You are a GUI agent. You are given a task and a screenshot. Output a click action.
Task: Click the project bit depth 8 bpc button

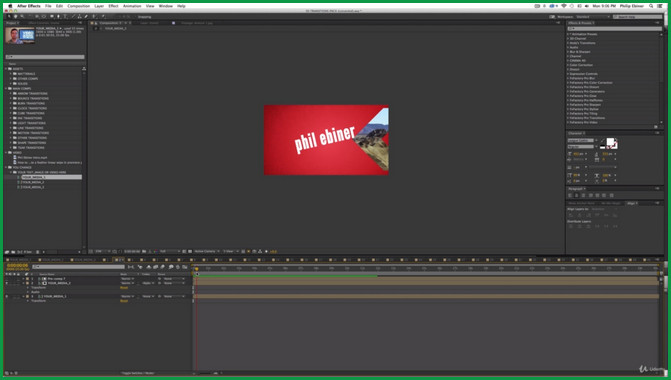point(27,252)
